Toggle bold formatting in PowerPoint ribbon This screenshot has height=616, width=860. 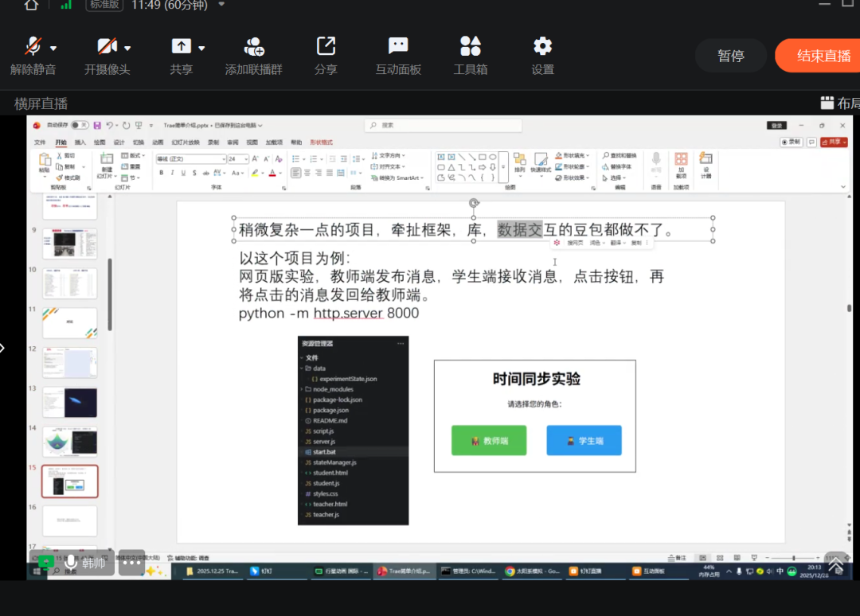point(161,173)
